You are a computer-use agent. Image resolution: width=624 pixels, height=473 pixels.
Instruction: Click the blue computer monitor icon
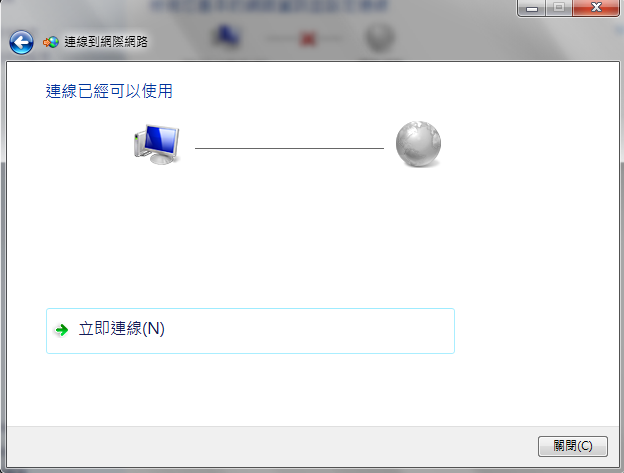coord(157,144)
